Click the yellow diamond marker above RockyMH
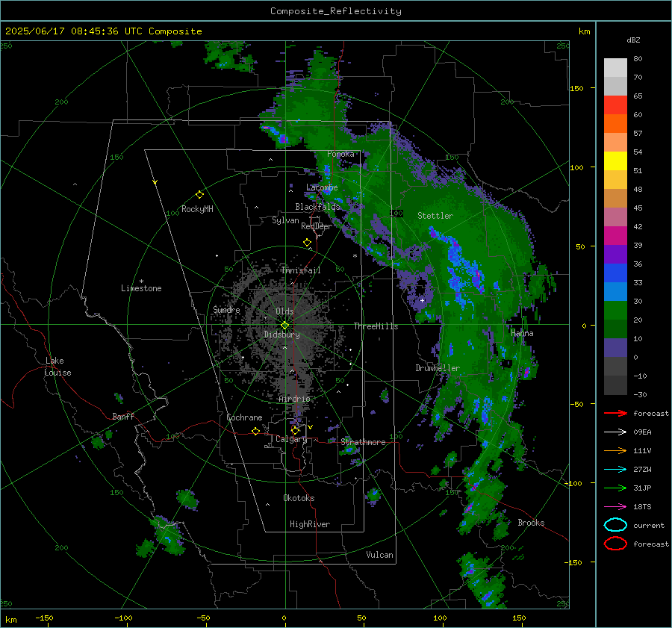Viewport: 672px width, 628px height. click(x=199, y=195)
